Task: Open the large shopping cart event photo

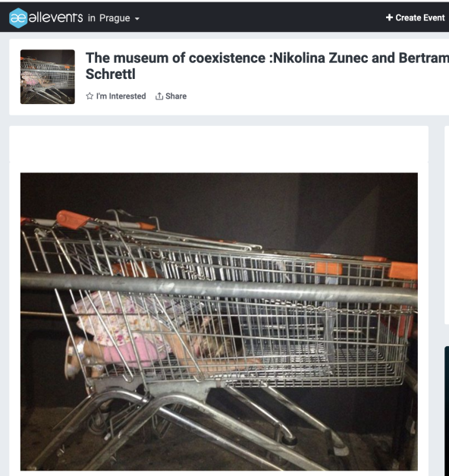Action: pyautogui.click(x=219, y=321)
